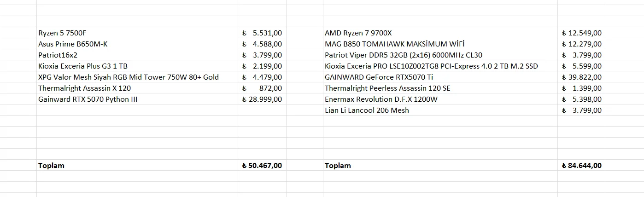Image resolution: width=644 pixels, height=197 pixels.
Task: Select the right Toplam label cell
Action: pos(440,165)
